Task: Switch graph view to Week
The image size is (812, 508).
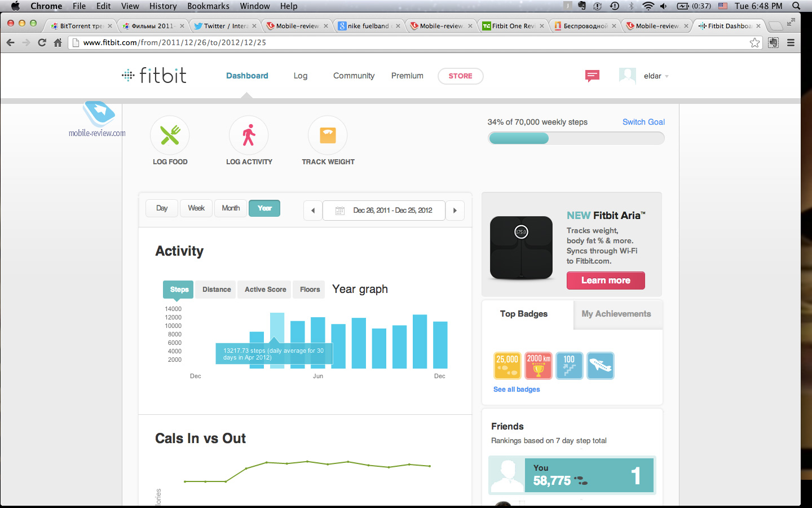Action: coord(196,208)
